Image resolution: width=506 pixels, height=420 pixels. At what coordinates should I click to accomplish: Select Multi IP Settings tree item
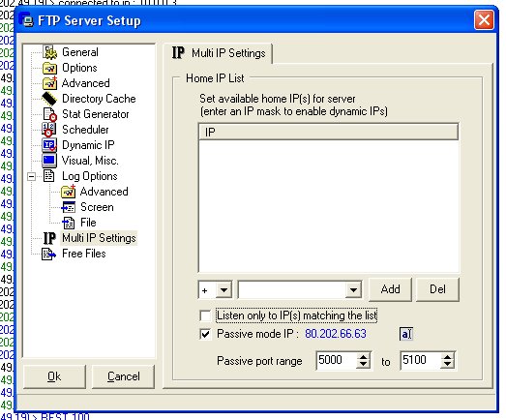point(99,238)
